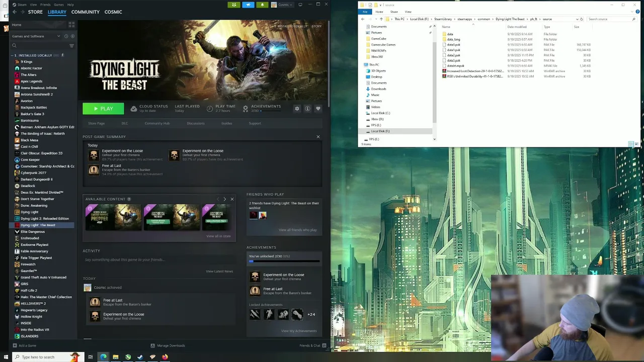Viewport: 644px width, 362px height.
Task: Open the Prepper DLC thumbnail
Action: point(114,217)
